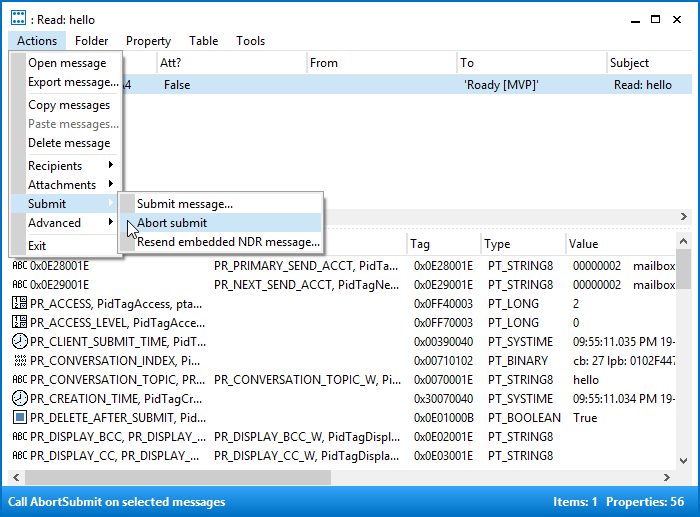700x517 pixels.
Task: Click the ABC string icon for 0x0E28001E
Action: [x=19, y=266]
